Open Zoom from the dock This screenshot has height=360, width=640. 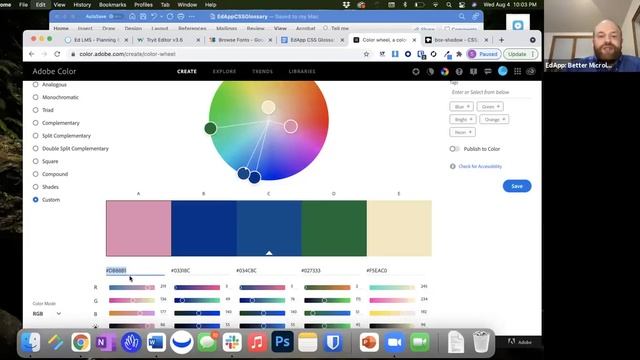(394, 342)
